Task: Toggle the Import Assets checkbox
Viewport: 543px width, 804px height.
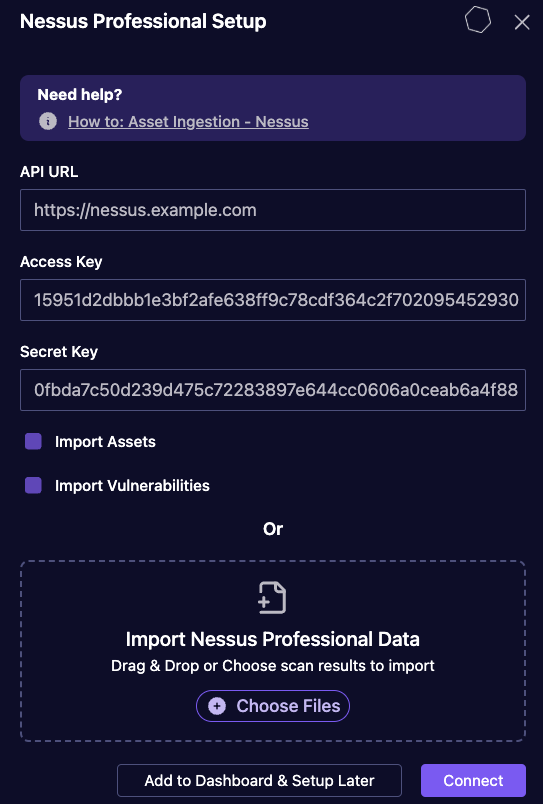Action: [x=33, y=441]
